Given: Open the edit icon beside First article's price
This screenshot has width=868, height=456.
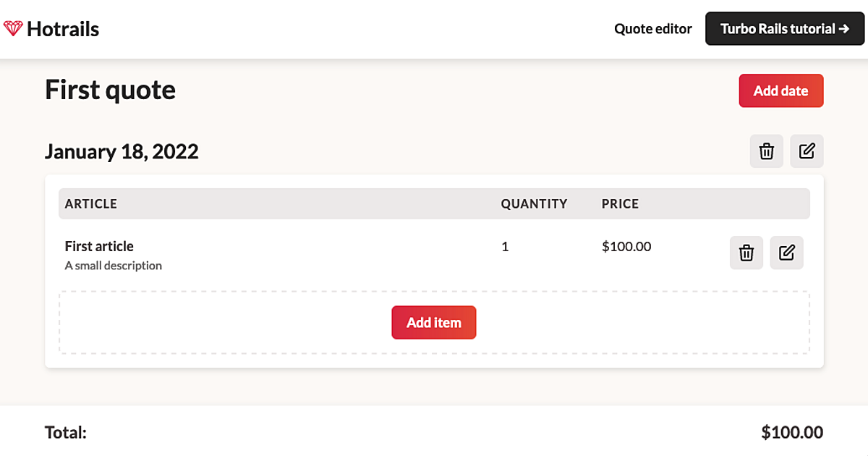Looking at the screenshot, I should click(x=786, y=253).
